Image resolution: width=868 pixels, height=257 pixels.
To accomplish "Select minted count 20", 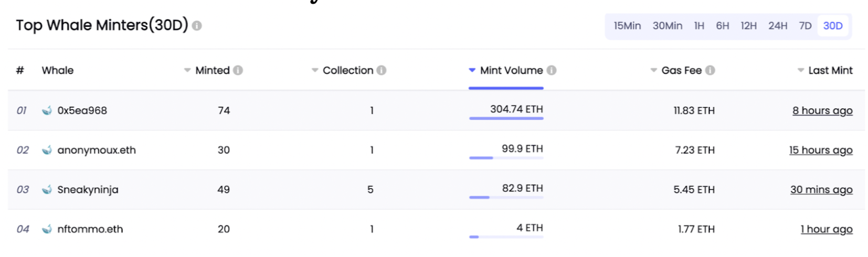I will coord(224,229).
